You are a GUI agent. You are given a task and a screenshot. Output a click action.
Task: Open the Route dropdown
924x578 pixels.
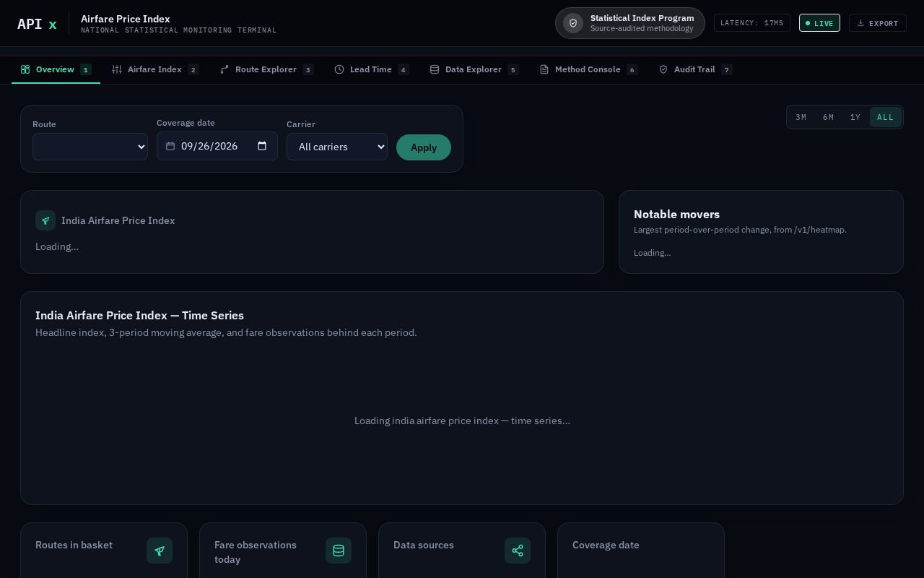pos(90,147)
